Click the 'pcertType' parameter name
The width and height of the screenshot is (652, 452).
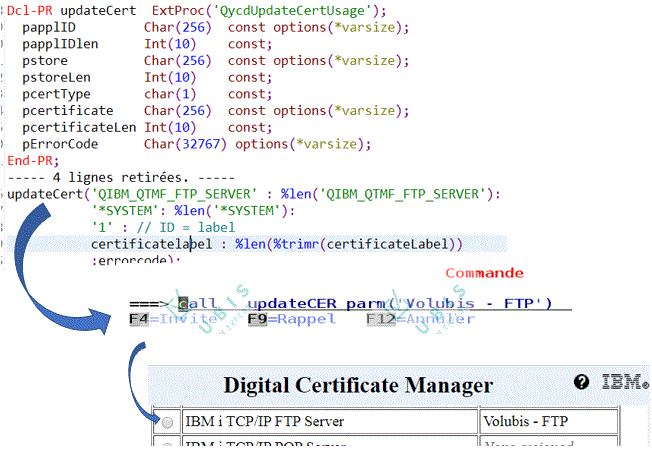[57, 94]
